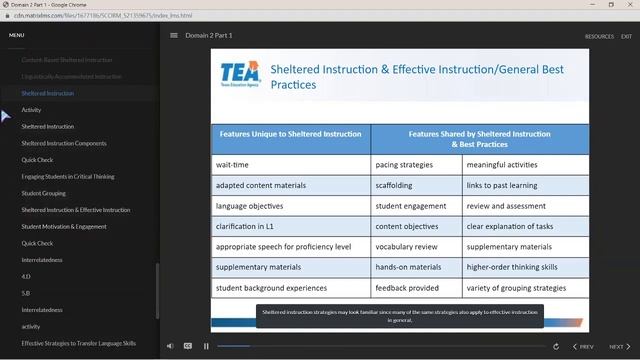
Task: Advance to next slide with NEXT
Action: click(620, 347)
